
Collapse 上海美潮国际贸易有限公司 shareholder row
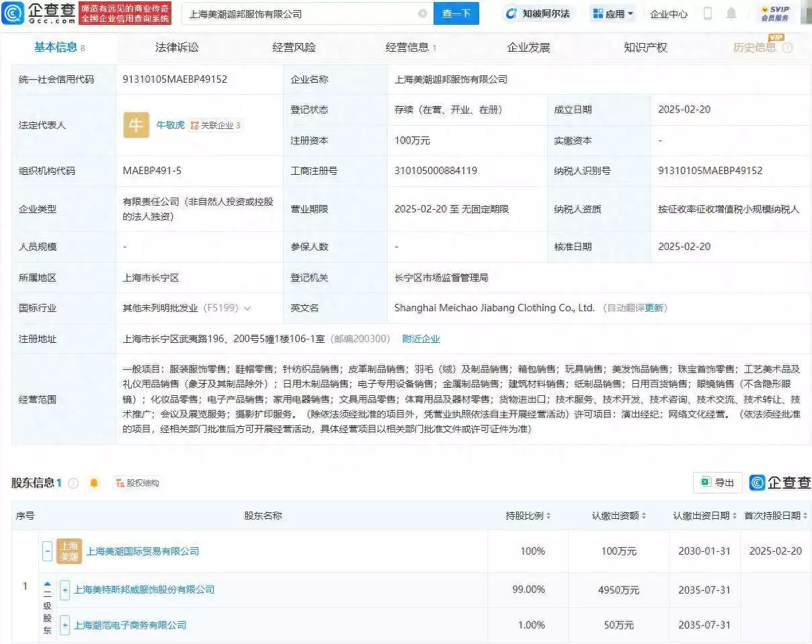coord(47,551)
